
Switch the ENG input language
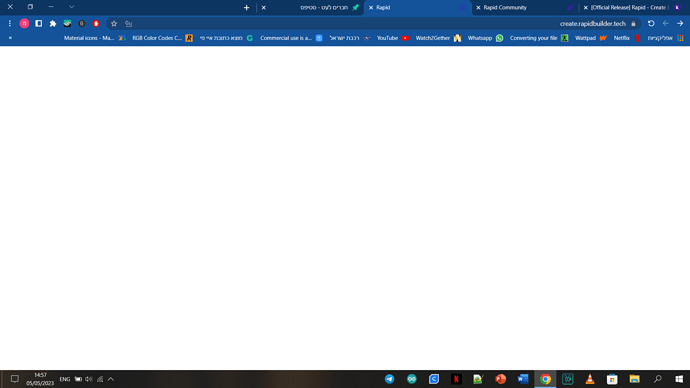click(65, 379)
